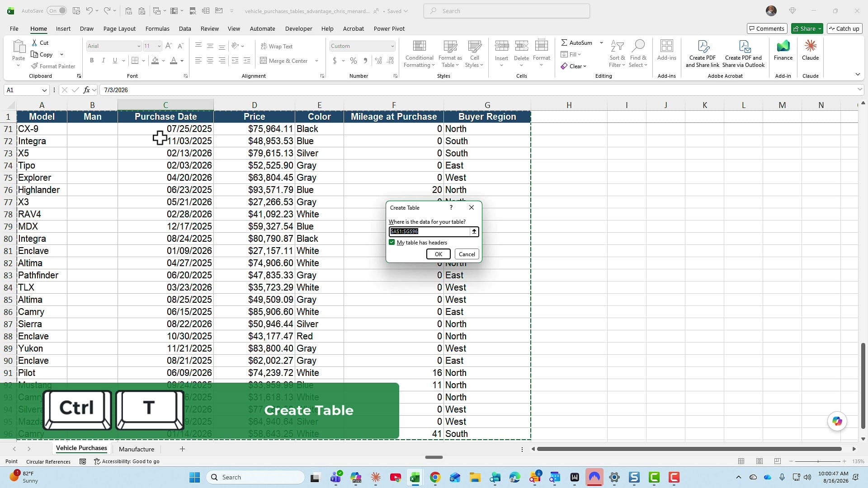Open the font size dropdown
The image size is (868, 488).
click(x=159, y=46)
